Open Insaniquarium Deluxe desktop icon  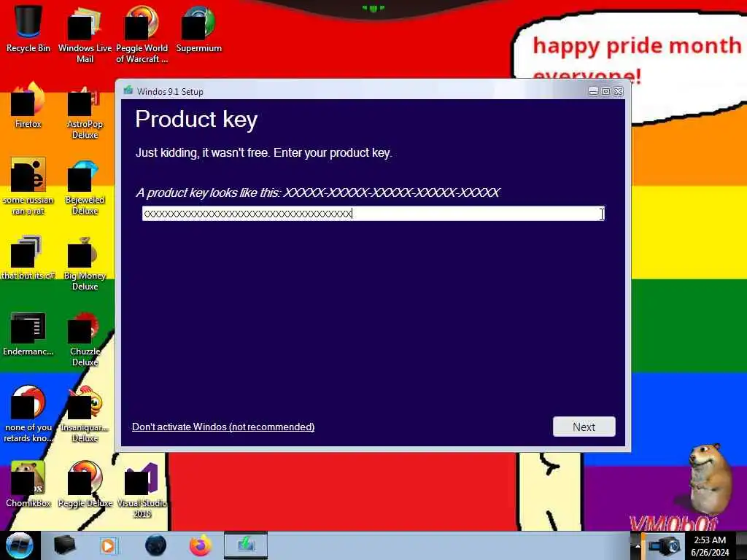(85, 413)
